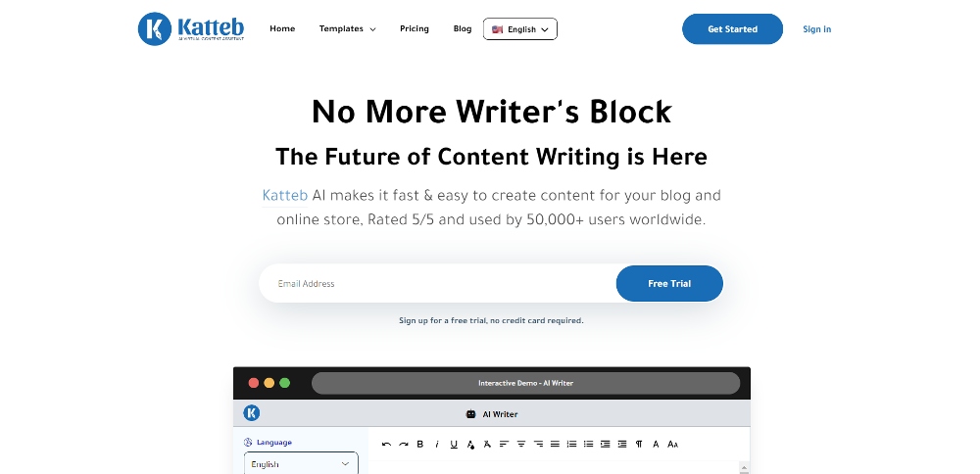
Task: Open the Blog page
Action: click(x=463, y=28)
